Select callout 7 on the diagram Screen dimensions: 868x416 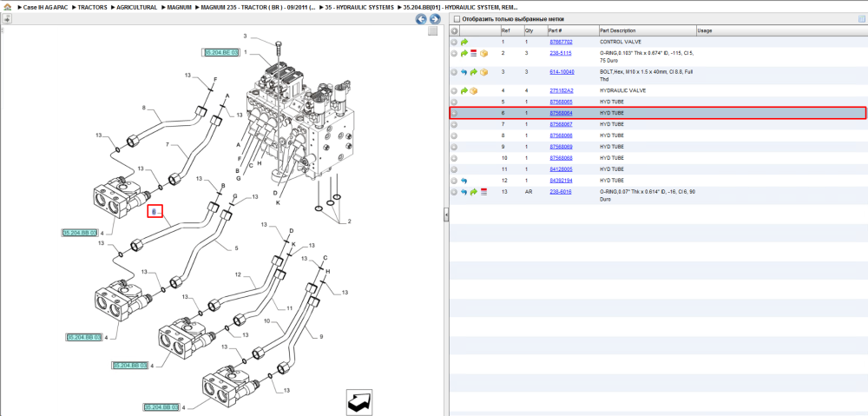(x=168, y=146)
